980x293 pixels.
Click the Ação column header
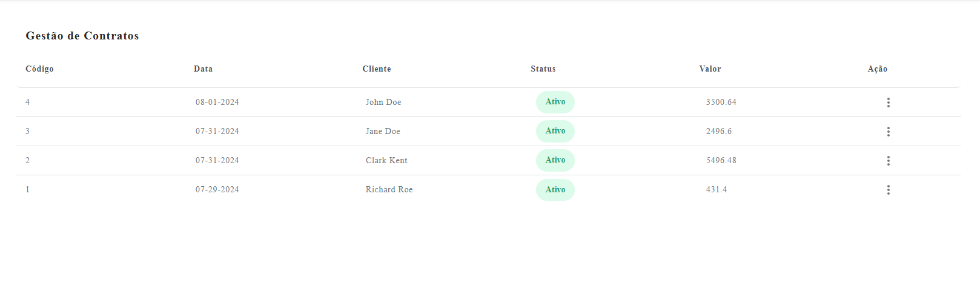(x=877, y=69)
